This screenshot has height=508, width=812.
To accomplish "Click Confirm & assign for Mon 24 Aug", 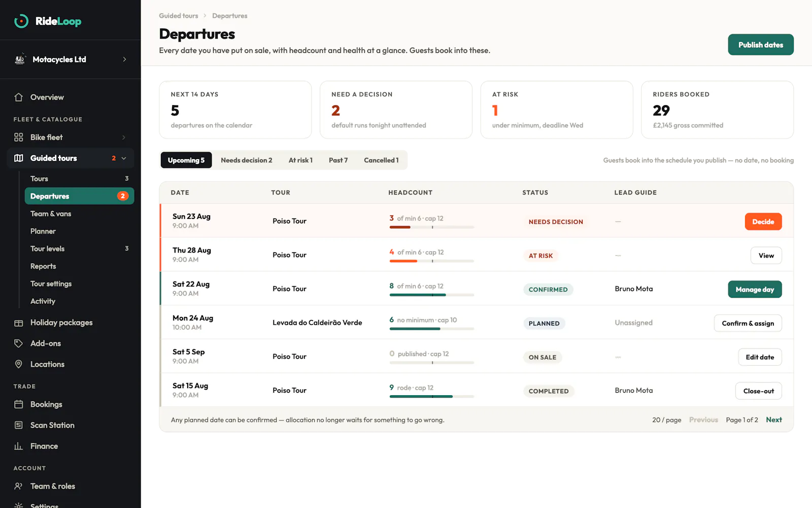I will pyautogui.click(x=748, y=323).
